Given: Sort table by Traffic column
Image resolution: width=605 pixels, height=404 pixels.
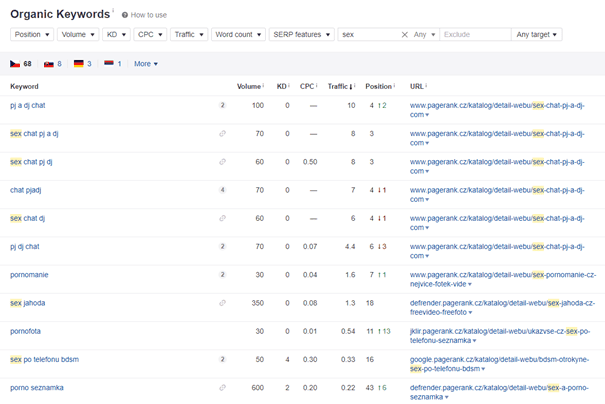Looking at the screenshot, I should pos(336,87).
